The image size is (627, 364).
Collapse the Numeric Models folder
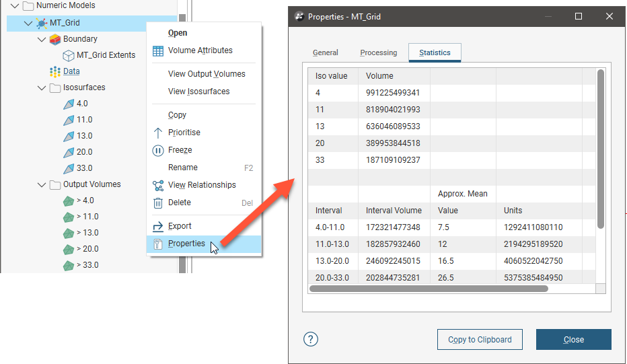(x=15, y=6)
